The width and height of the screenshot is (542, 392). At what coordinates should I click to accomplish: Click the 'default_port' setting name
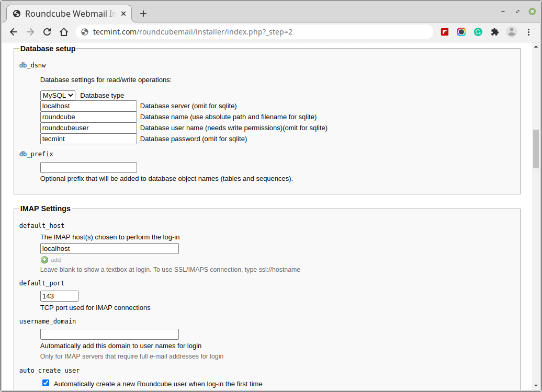(42, 283)
